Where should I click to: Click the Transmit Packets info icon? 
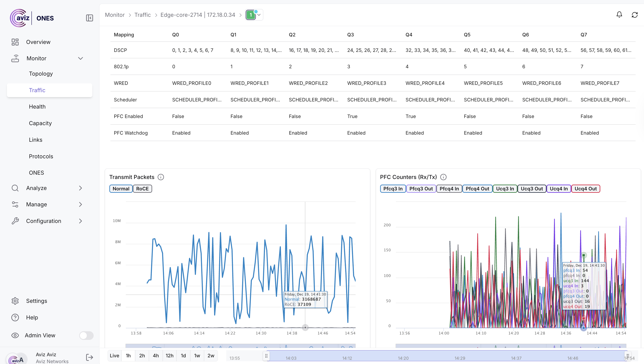[x=161, y=177]
